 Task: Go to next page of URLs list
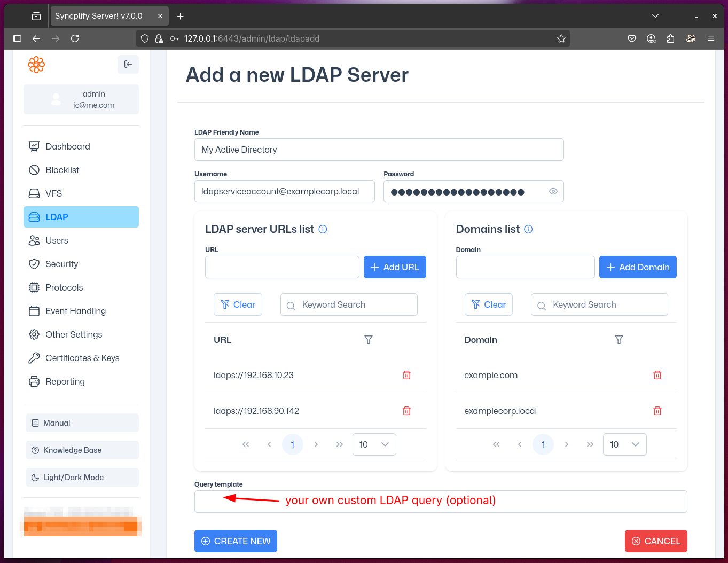pos(316,444)
